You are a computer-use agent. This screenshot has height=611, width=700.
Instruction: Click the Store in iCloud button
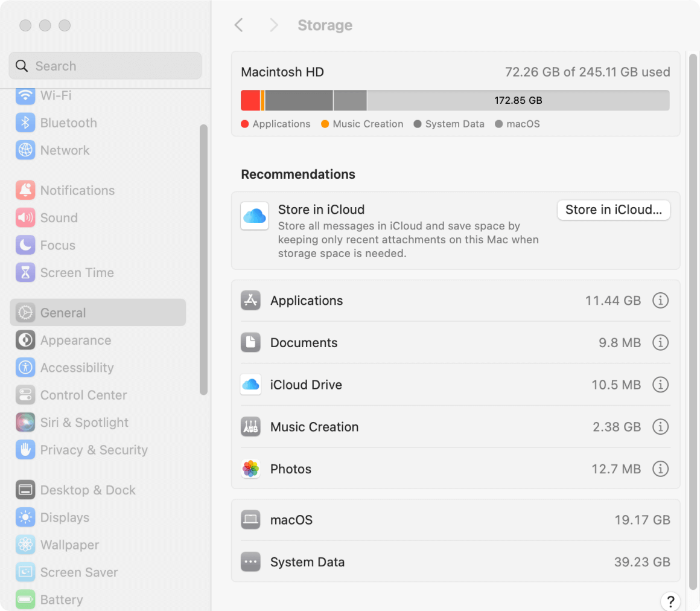(613, 210)
